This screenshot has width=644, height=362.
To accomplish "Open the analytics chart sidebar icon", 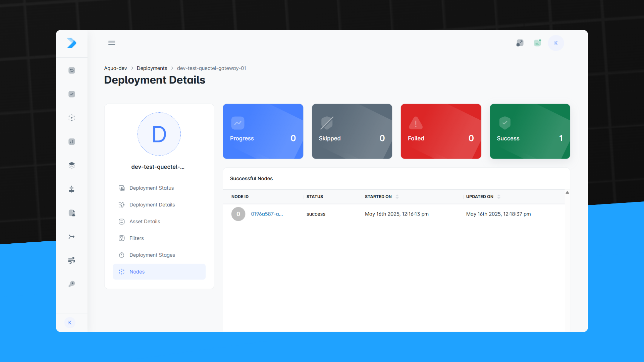I will point(71,94).
